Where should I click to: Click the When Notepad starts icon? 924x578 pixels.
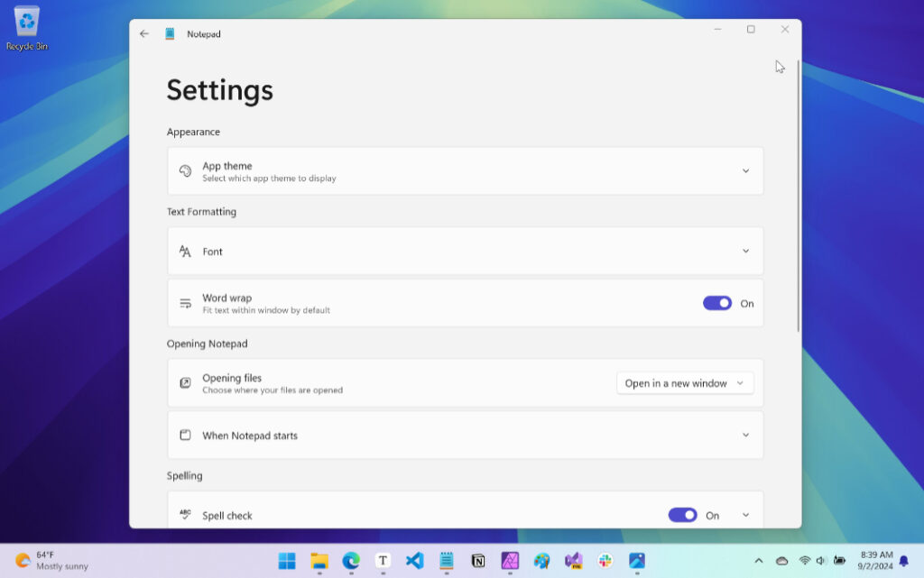185,435
